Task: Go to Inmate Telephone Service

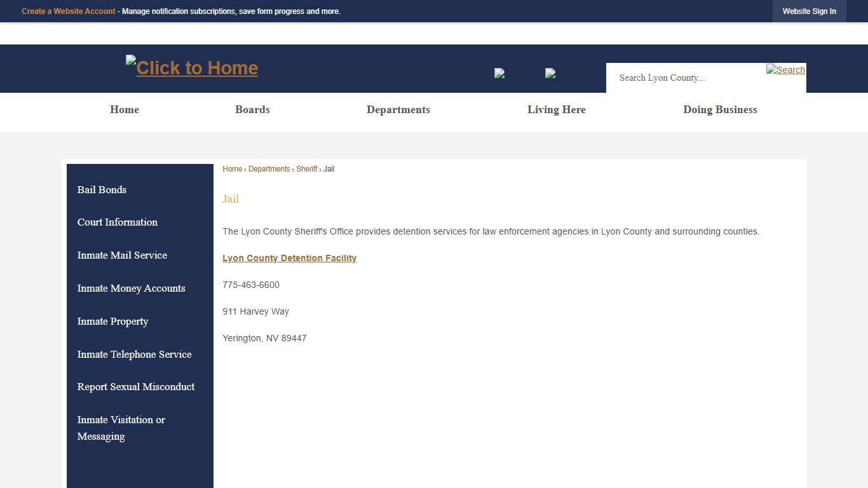Action: (x=134, y=354)
